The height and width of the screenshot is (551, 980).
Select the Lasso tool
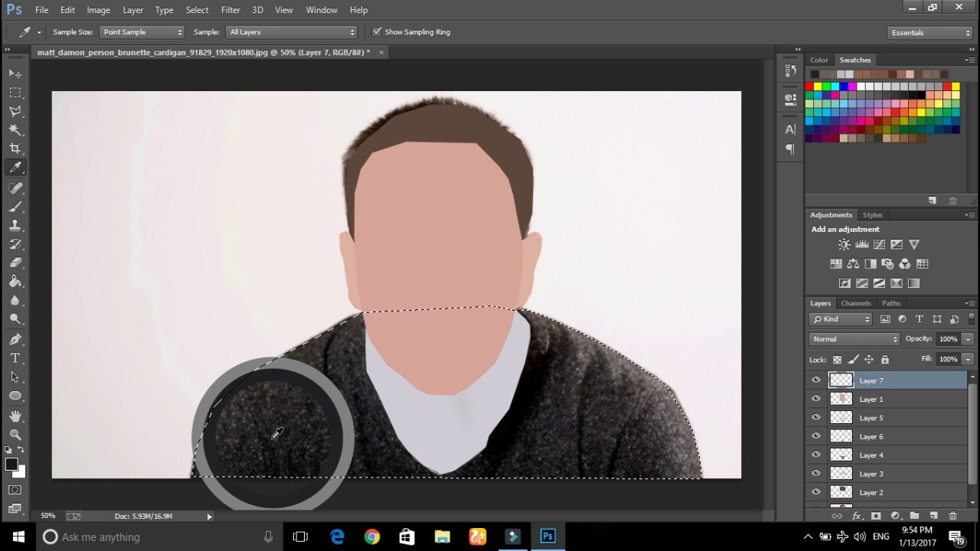pyautogui.click(x=15, y=111)
